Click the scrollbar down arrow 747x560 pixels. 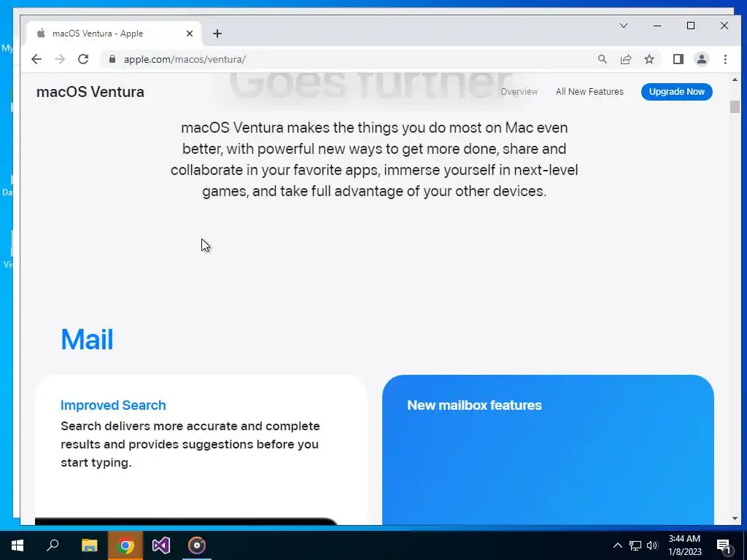coord(735,518)
